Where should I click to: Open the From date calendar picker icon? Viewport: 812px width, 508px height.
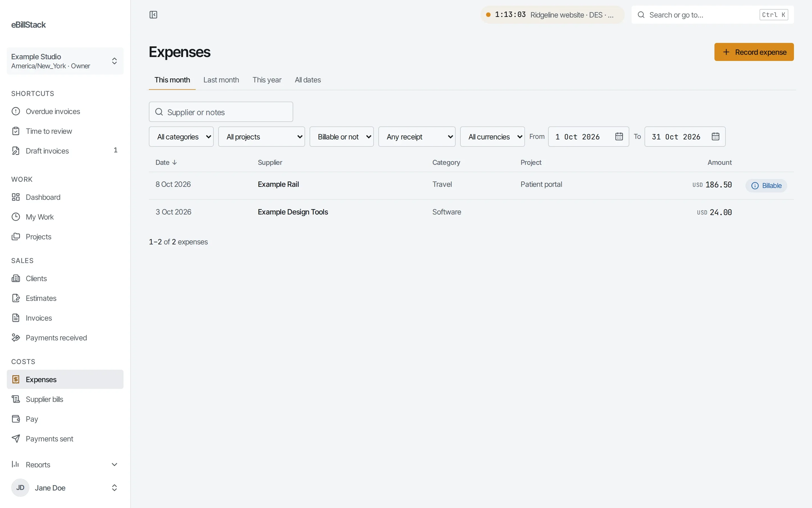(619, 137)
